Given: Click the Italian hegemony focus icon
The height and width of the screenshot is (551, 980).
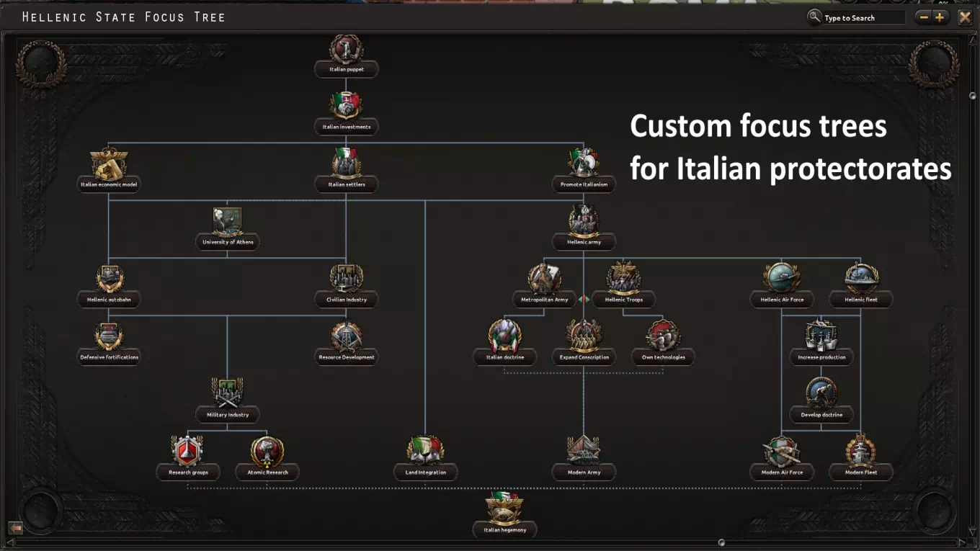Looking at the screenshot, I should click(x=504, y=510).
